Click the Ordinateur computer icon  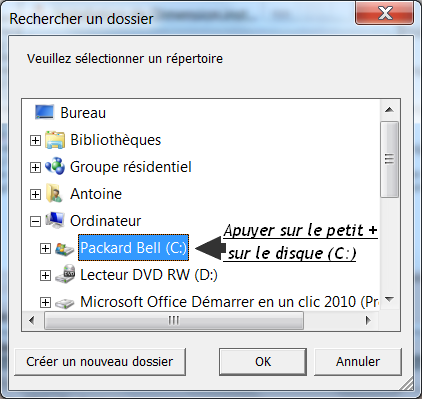tap(55, 220)
